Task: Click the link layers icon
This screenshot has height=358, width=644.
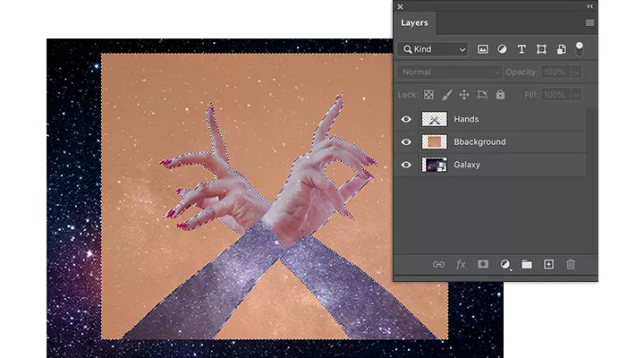Action: click(x=438, y=264)
